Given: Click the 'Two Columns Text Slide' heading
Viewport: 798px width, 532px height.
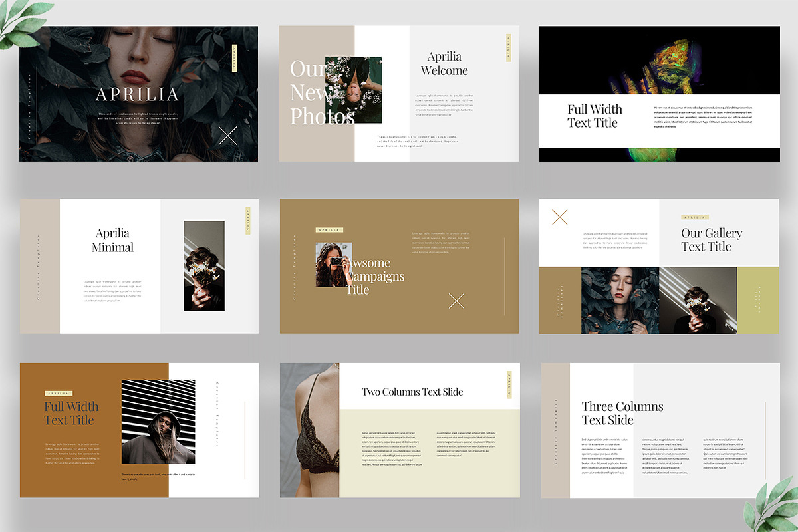Looking at the screenshot, I should 412,392.
